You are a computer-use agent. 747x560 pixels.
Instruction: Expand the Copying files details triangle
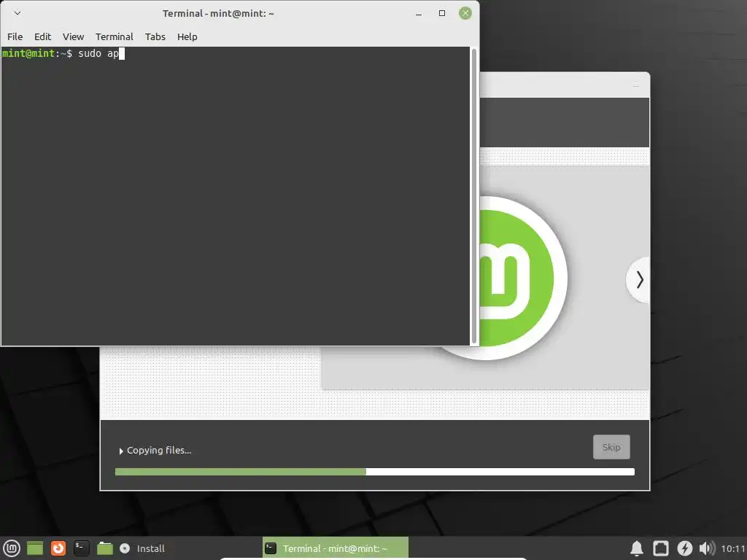coord(121,451)
